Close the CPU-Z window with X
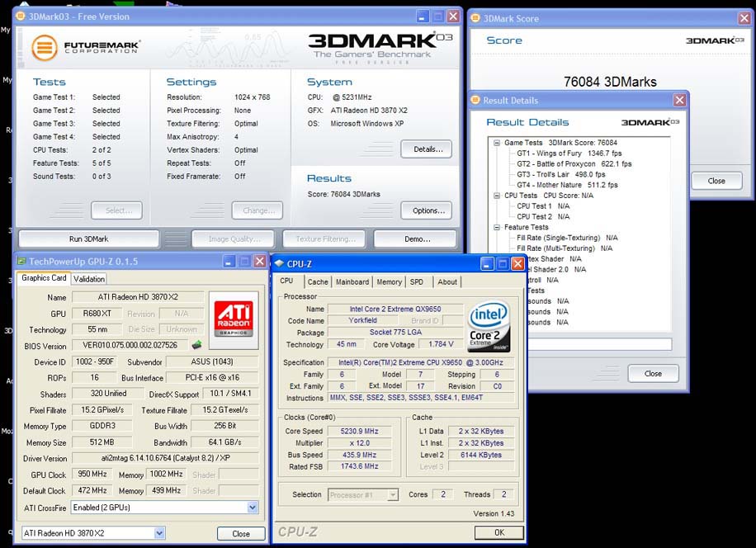The image size is (756, 548). pos(517,263)
